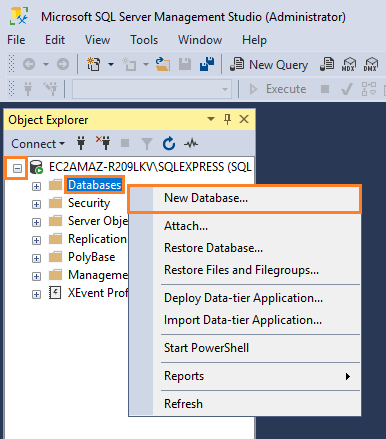Image resolution: width=386 pixels, height=439 pixels.
Task: Click the New Item toolbar icon
Action: pos(129,64)
